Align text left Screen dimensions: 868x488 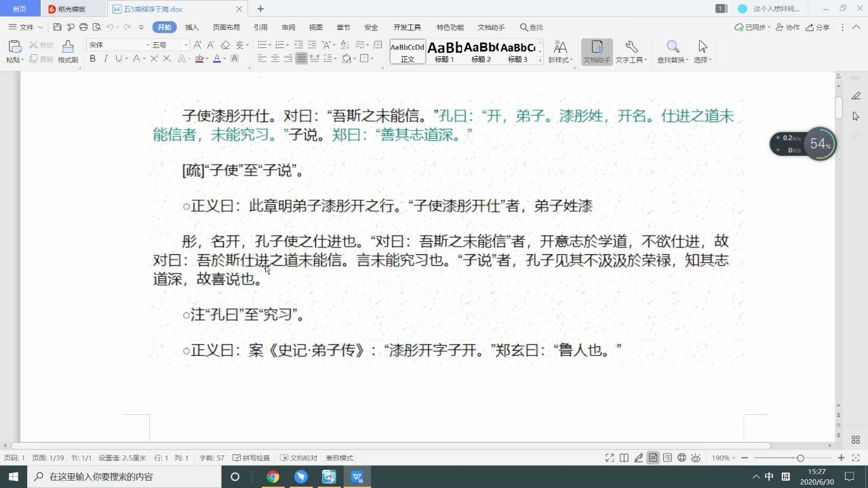[x=262, y=59]
